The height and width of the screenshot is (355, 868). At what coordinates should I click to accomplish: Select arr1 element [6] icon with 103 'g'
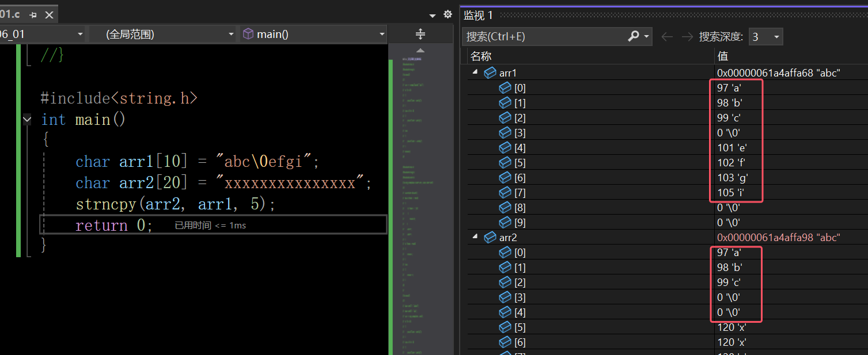tap(505, 177)
